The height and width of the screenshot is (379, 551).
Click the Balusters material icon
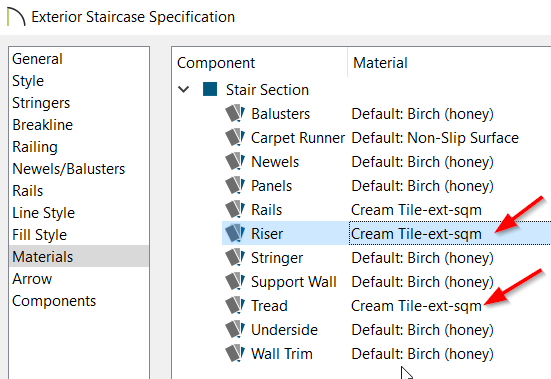click(x=235, y=113)
